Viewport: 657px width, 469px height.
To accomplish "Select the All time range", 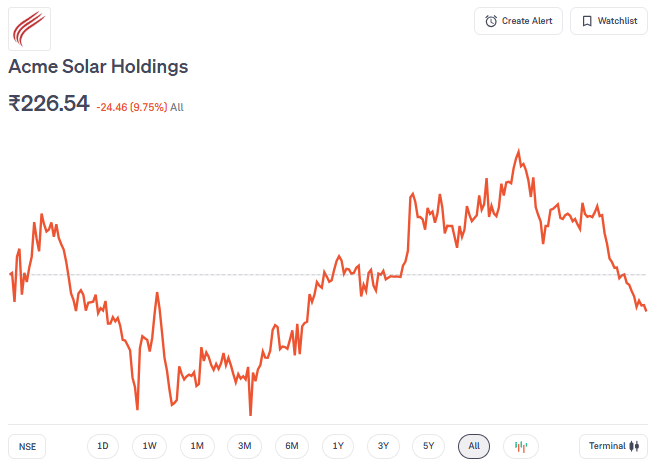I will [x=474, y=446].
